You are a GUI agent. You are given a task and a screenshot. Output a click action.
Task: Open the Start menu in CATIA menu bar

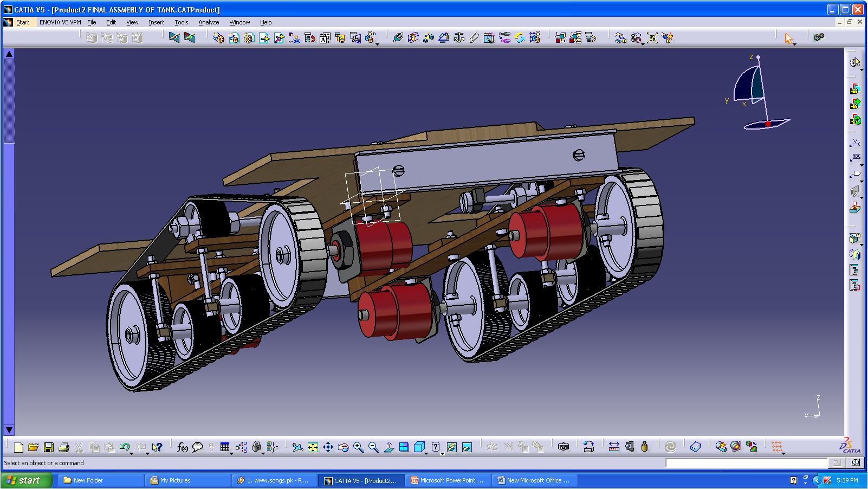[23, 22]
